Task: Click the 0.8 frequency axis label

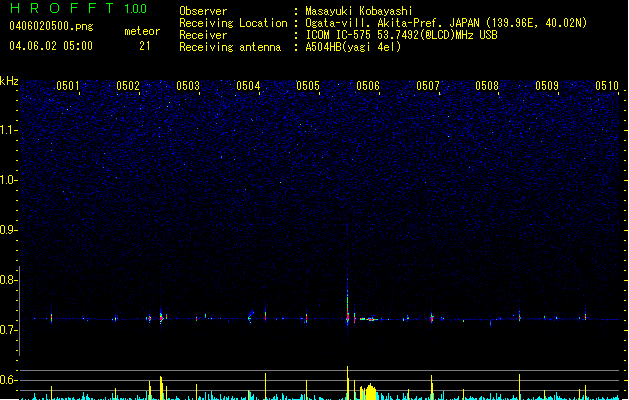Action: (9, 280)
